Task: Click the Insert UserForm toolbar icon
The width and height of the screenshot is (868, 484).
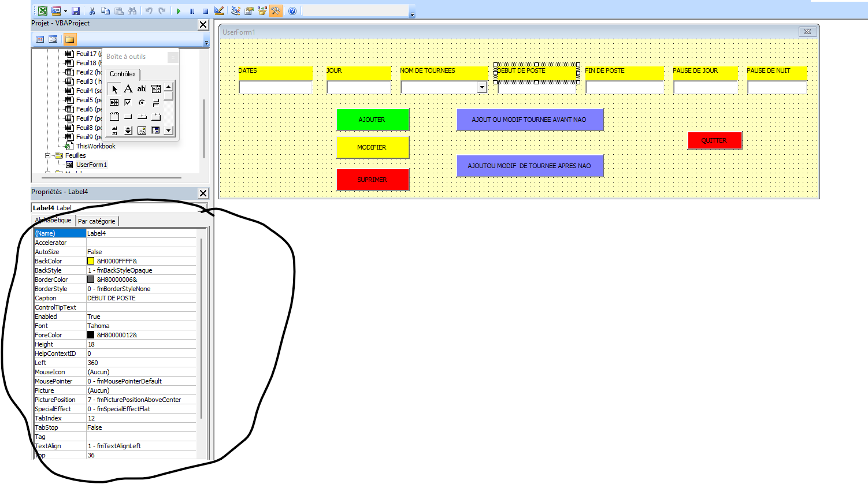Action: click(55, 10)
